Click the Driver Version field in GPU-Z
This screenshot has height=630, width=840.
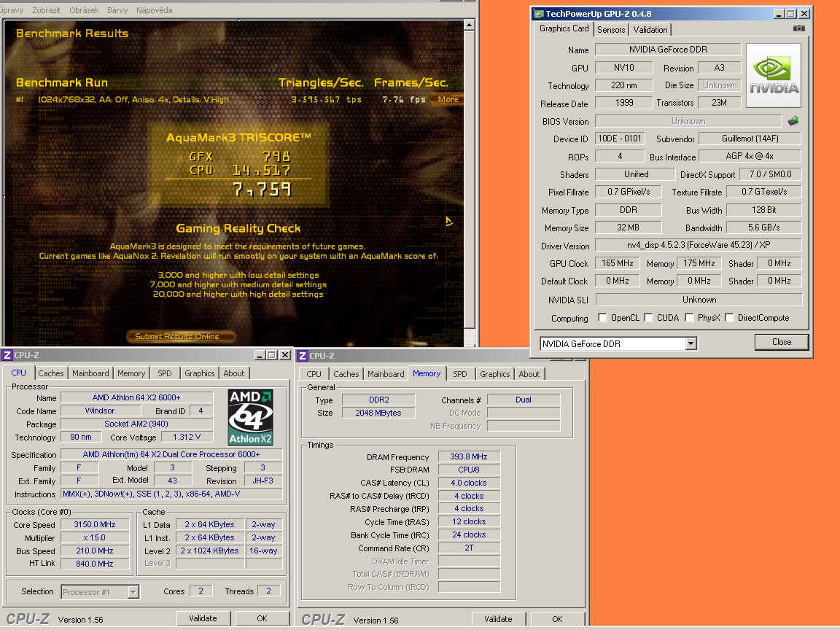[699, 245]
